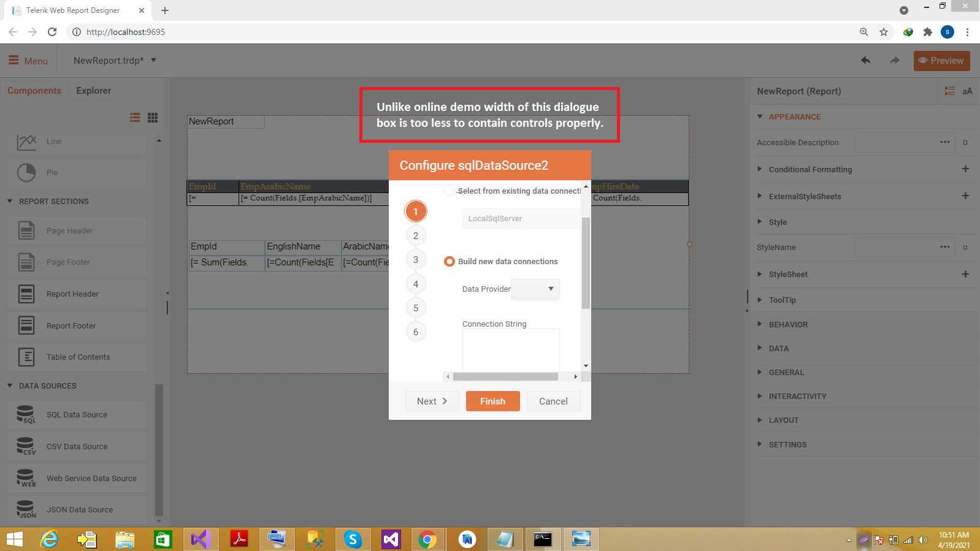Toggle categorized properties view icon
Viewport: 980px width, 551px height.
[950, 91]
